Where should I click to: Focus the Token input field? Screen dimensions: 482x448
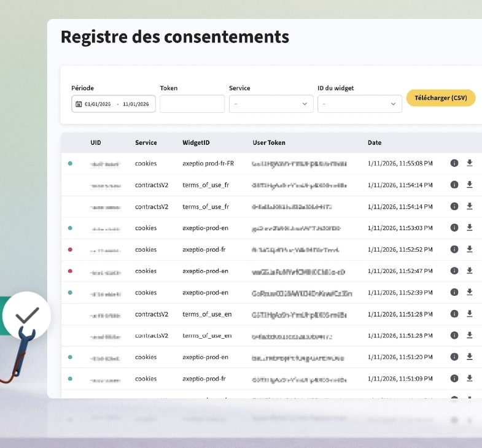pos(192,104)
